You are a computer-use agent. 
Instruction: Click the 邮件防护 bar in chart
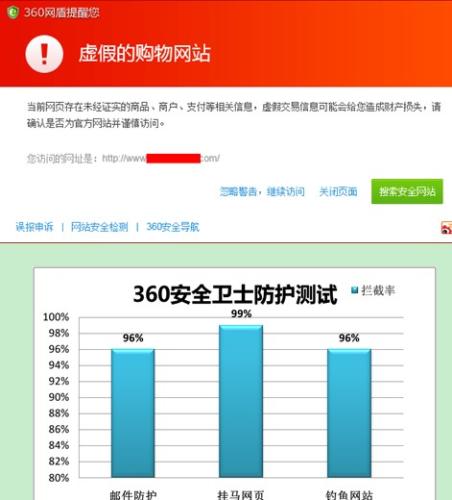[x=133, y=413]
